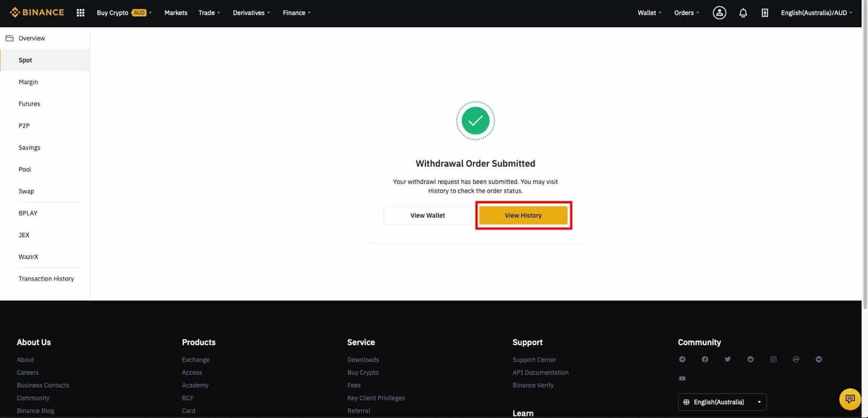Click the Binance logo

coord(37,12)
